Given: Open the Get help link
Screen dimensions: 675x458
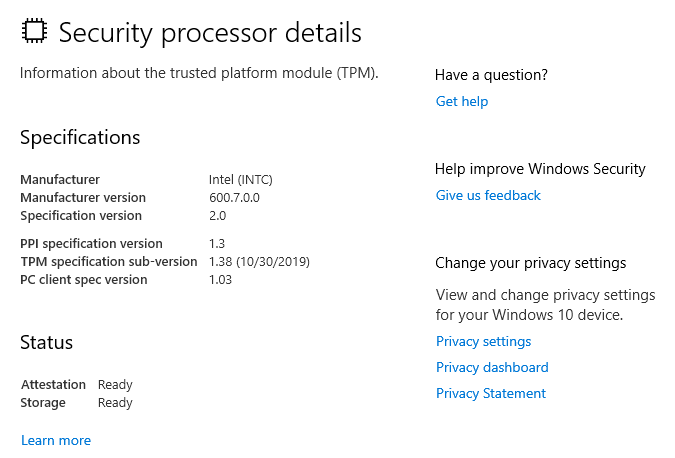Looking at the screenshot, I should pos(462,101).
